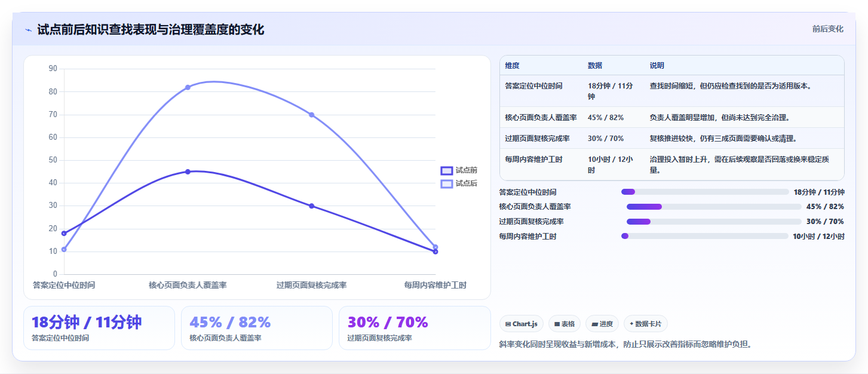Click the 前后变化 label in header
The height and width of the screenshot is (374, 868).
click(827, 29)
